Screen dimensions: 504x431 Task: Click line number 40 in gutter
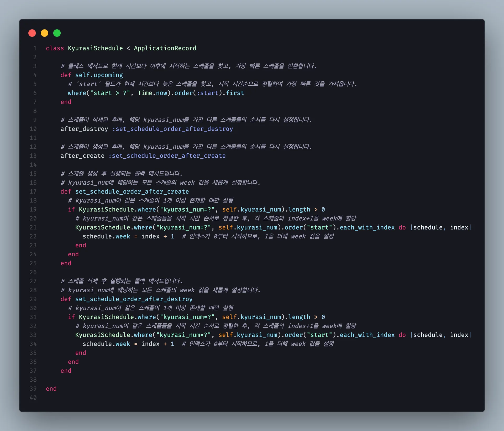33,398
